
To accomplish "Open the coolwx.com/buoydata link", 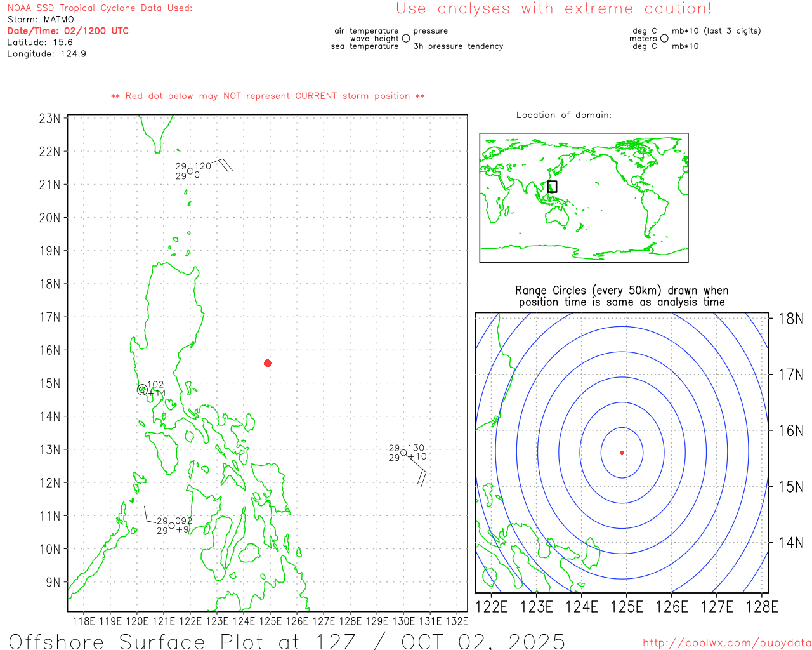I will pyautogui.click(x=727, y=643).
